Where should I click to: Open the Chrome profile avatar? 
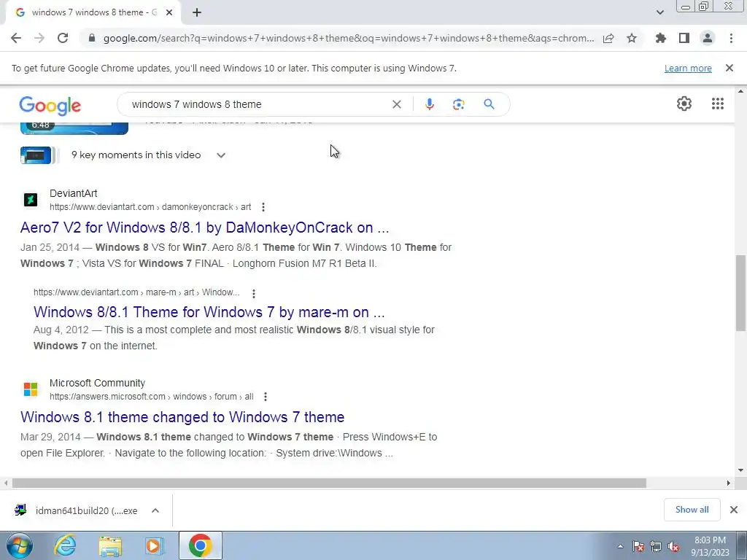[x=708, y=38]
